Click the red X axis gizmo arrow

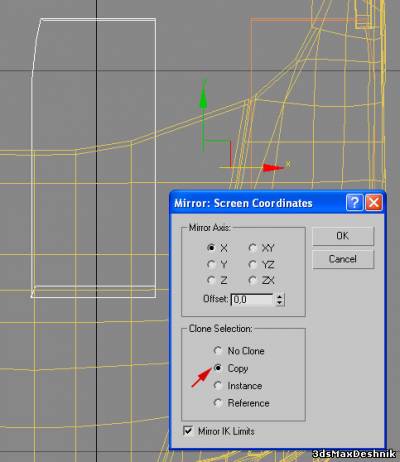(x=272, y=168)
